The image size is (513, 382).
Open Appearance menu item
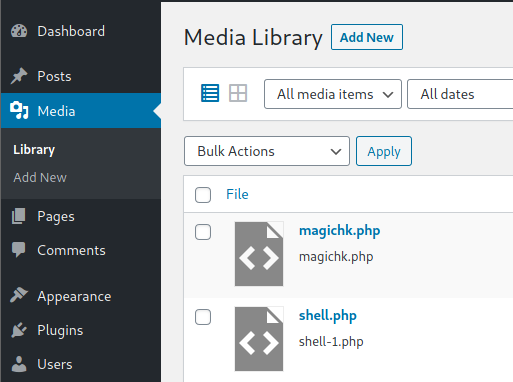point(81,296)
